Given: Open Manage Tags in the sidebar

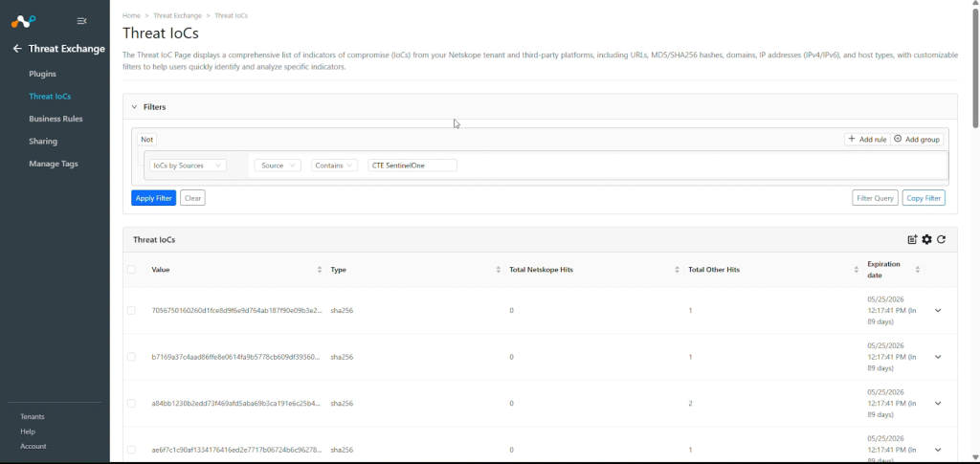Looking at the screenshot, I should click(54, 164).
